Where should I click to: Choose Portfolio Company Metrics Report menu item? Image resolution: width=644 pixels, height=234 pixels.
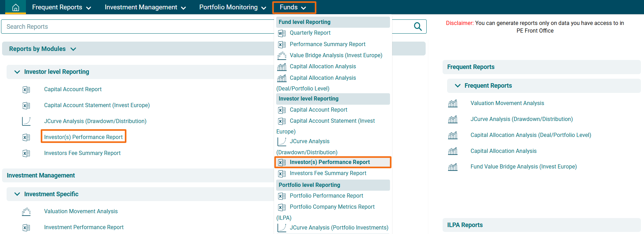coord(332,207)
